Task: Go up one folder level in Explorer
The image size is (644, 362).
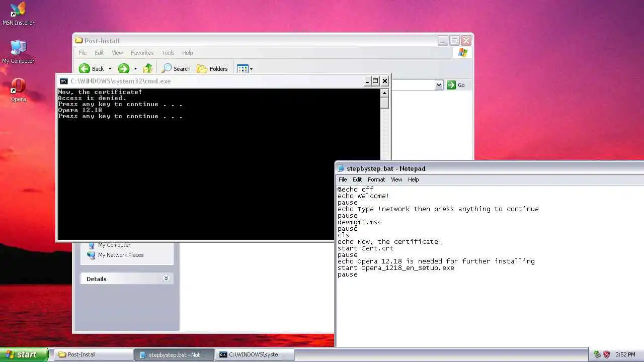Action: pyautogui.click(x=147, y=69)
